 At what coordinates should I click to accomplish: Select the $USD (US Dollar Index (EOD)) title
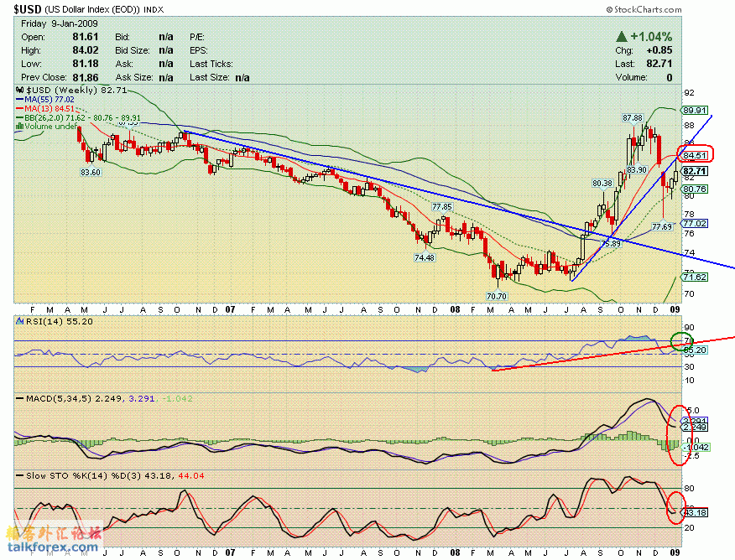(77, 9)
